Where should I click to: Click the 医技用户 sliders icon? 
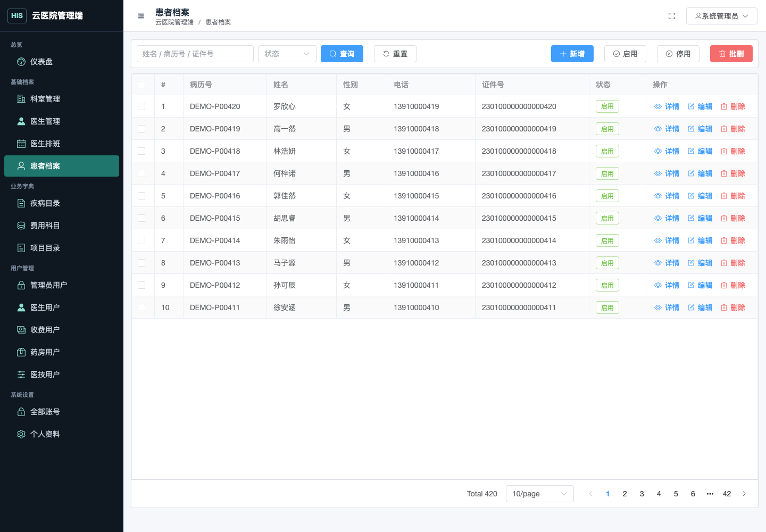[21, 375]
